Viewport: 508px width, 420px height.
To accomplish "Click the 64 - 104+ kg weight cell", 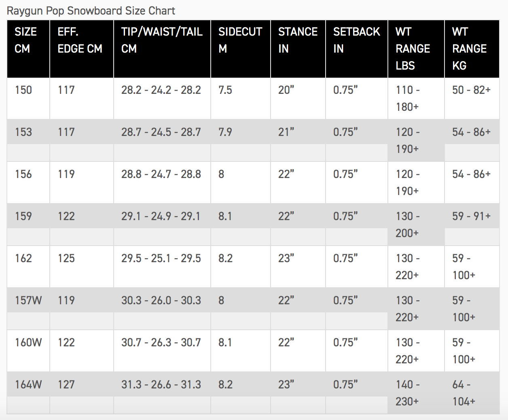I will (x=464, y=393).
